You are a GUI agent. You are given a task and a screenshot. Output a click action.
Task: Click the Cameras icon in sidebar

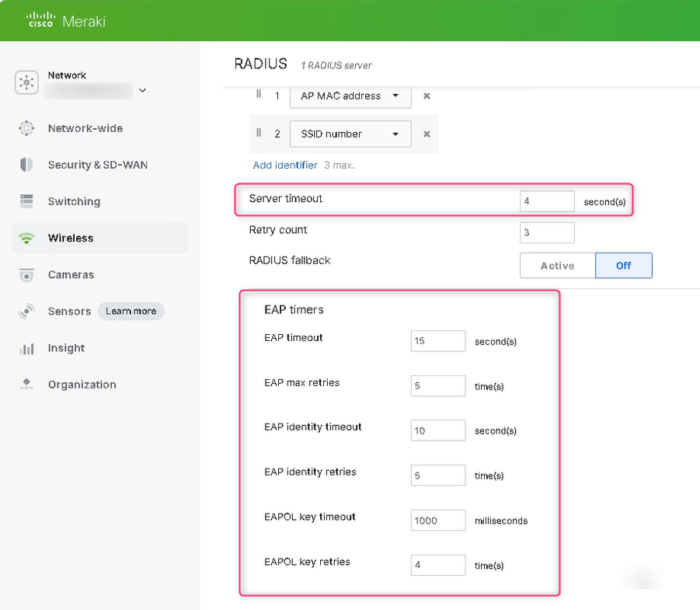[26, 275]
